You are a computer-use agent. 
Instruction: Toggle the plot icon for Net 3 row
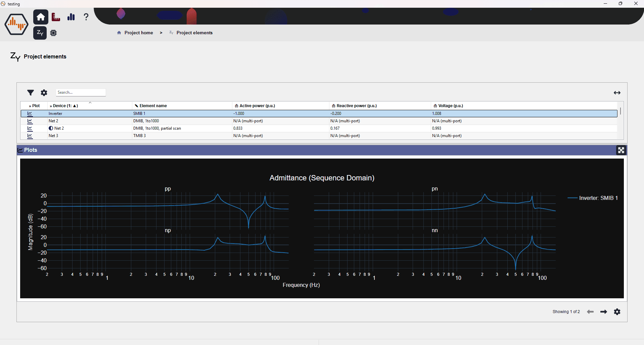[x=30, y=136]
